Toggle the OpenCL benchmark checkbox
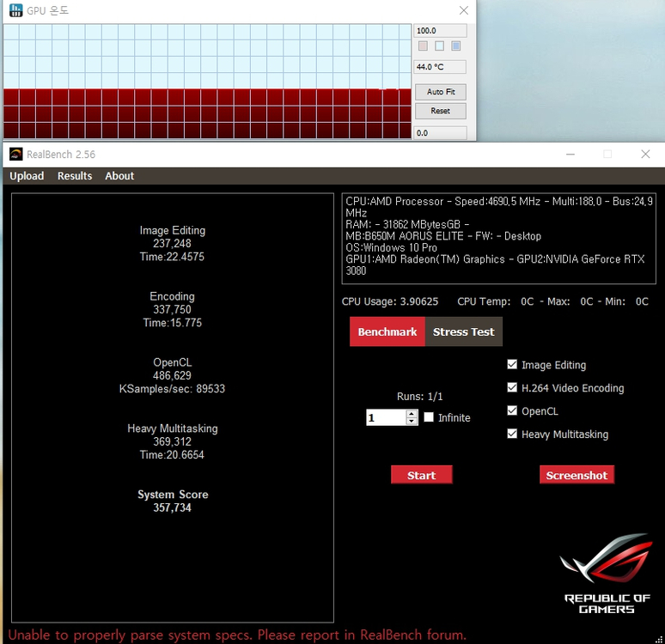Viewport: 665px width, 644px height. click(512, 410)
